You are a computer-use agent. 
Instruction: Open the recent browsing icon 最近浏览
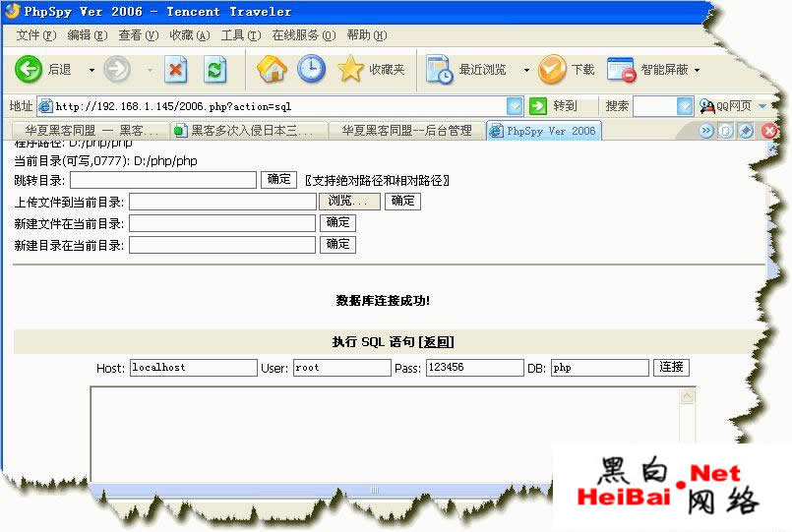[x=440, y=70]
